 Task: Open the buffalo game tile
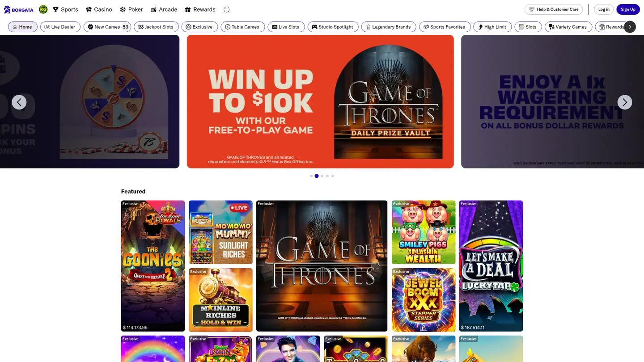click(x=424, y=349)
